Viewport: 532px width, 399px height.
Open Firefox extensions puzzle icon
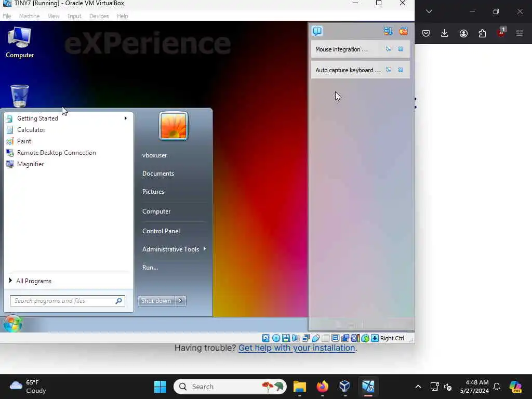[482, 33]
